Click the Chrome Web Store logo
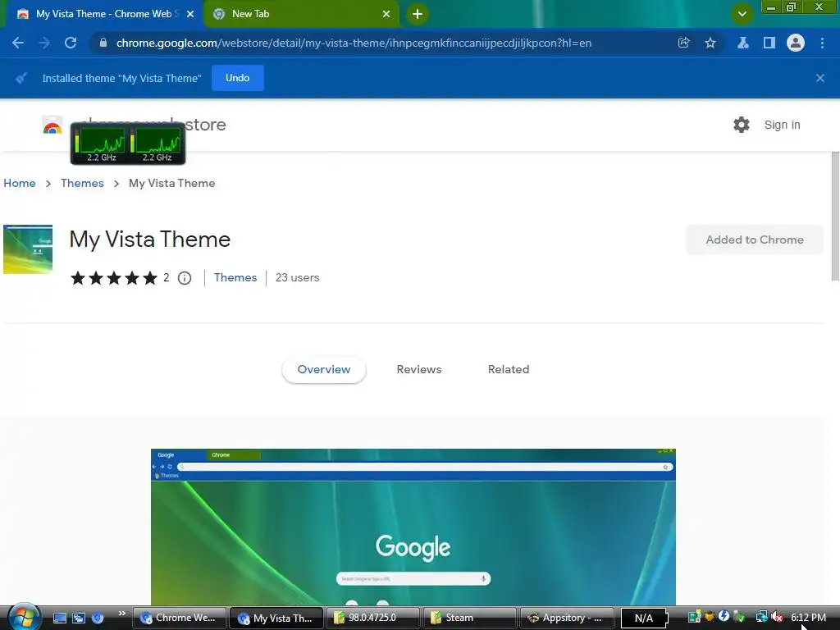The width and height of the screenshot is (840, 630). pos(52,126)
